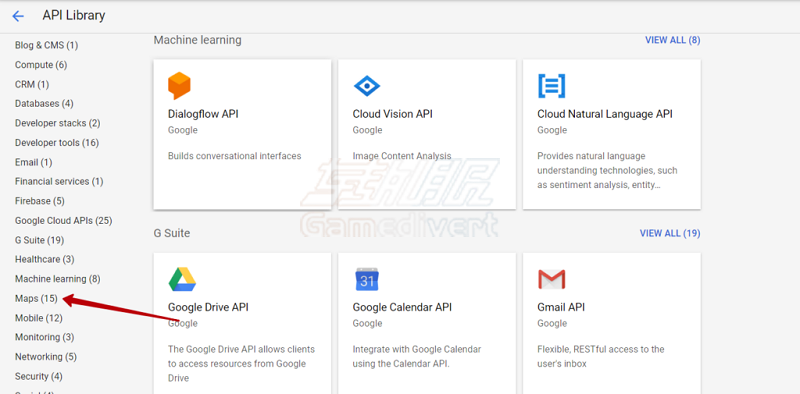Click the Dialogflow API orange icon

[179, 86]
